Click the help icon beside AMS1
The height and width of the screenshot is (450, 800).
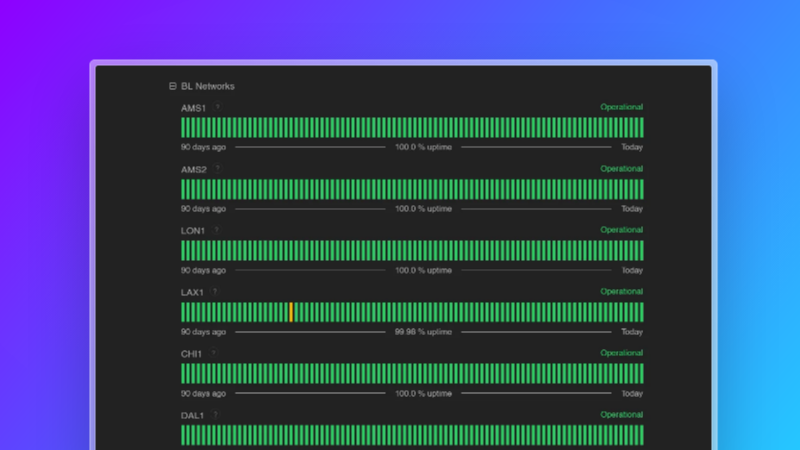click(217, 107)
